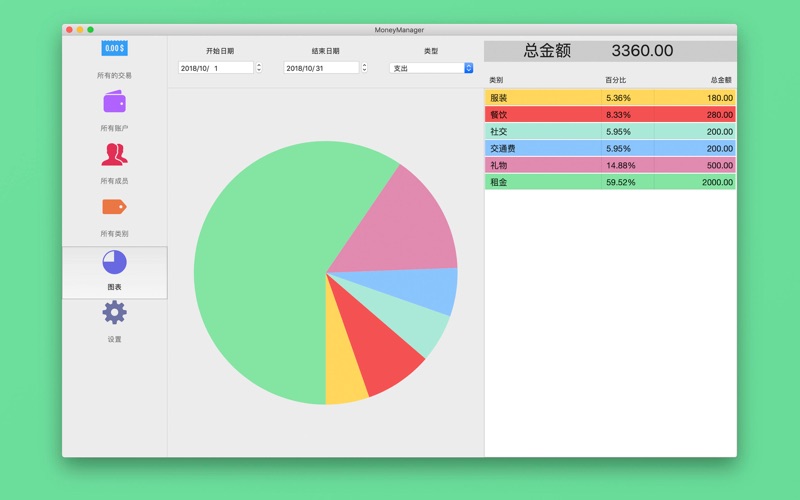Select the 租金 category row
This screenshot has height=500, width=800.
click(x=610, y=182)
